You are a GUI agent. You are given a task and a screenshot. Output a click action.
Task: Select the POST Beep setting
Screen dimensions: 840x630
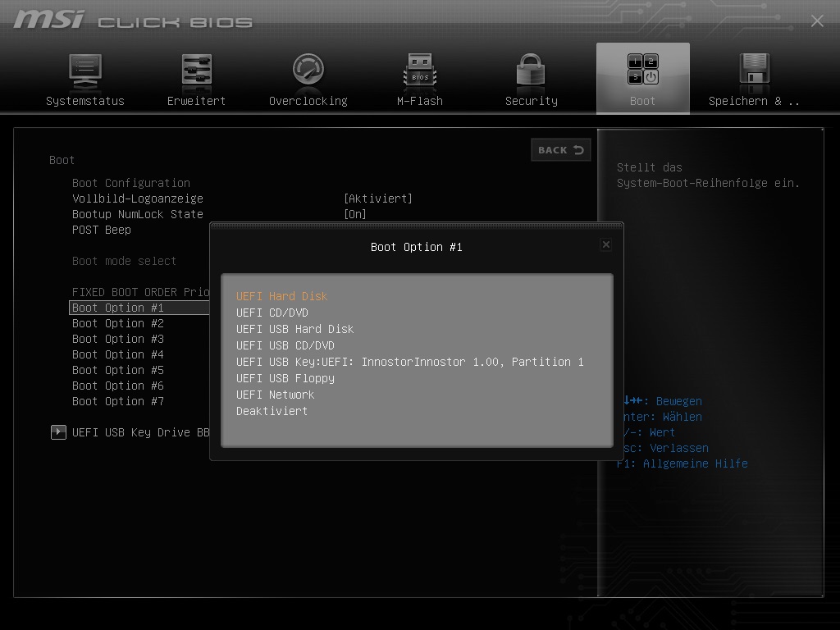101,230
